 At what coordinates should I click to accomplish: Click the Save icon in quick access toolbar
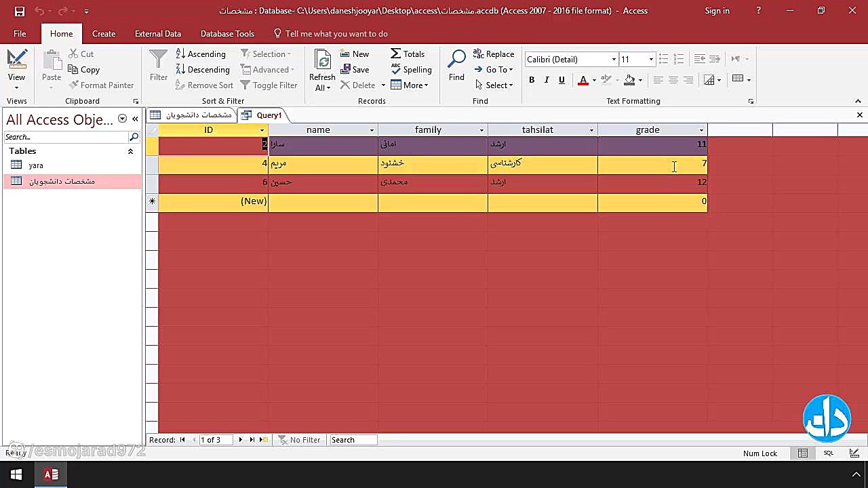pyautogui.click(x=19, y=11)
